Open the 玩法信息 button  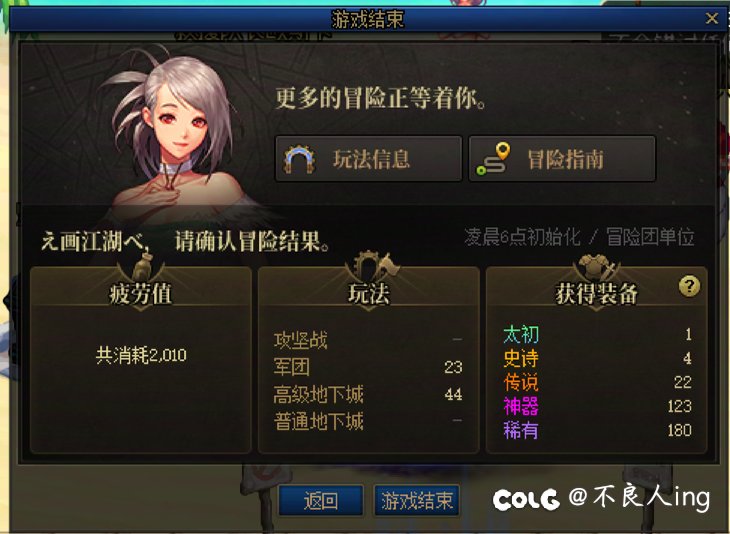[x=368, y=159]
